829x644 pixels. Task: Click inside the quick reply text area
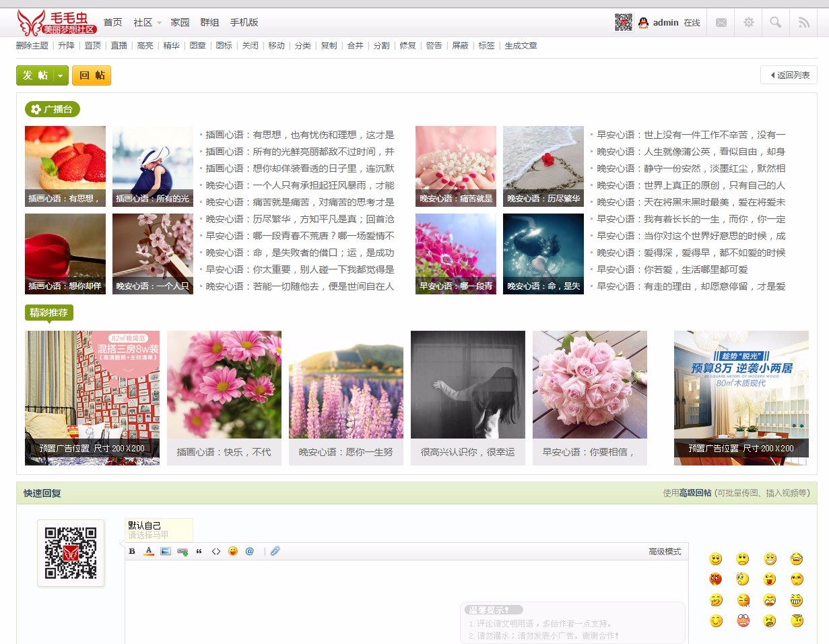(407, 602)
